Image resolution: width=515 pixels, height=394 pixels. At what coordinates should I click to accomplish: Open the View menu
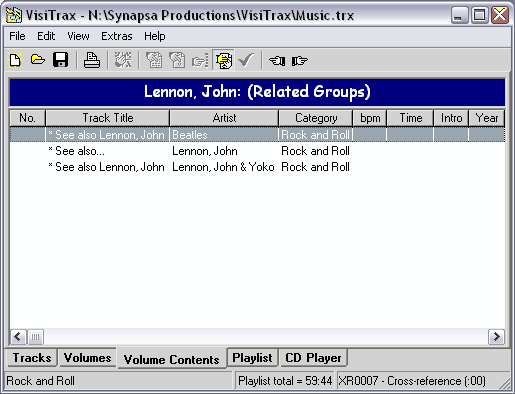point(78,36)
